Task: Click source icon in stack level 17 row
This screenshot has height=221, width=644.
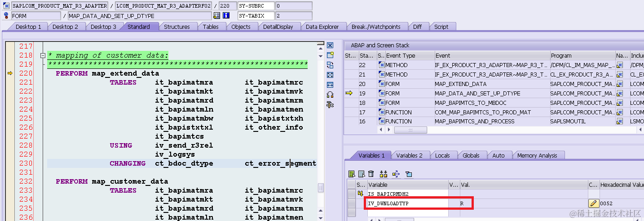Action: tap(381, 112)
